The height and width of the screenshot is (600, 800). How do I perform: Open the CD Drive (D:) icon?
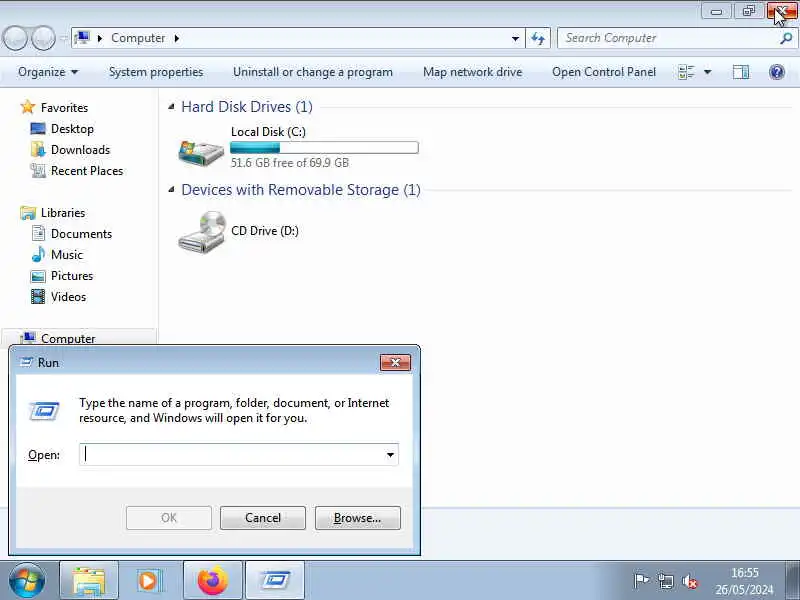tap(202, 233)
